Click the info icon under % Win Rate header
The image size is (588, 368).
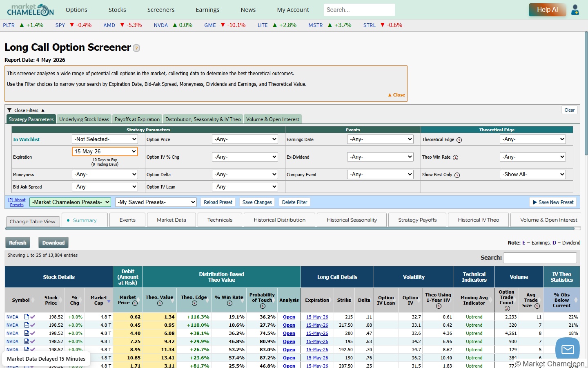pos(229,303)
